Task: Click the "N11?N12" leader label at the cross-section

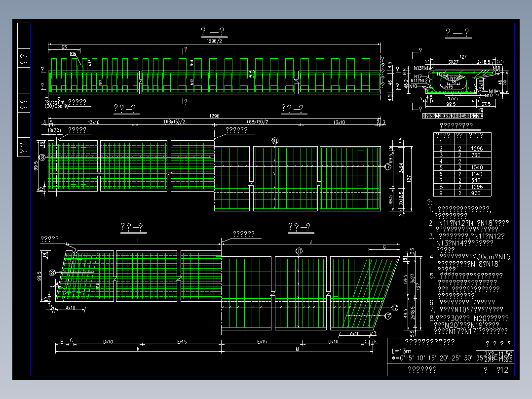Action: [x=419, y=80]
